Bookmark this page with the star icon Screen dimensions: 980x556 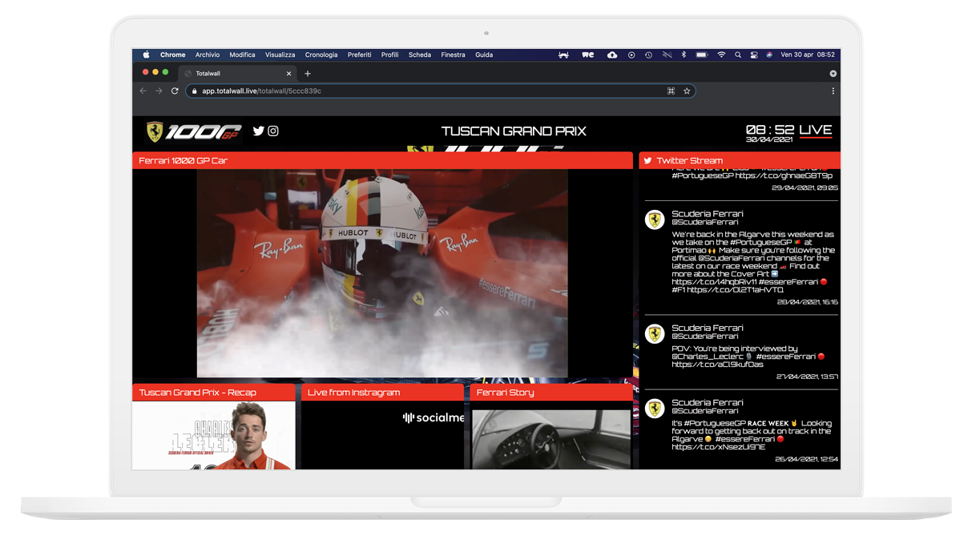(x=687, y=91)
